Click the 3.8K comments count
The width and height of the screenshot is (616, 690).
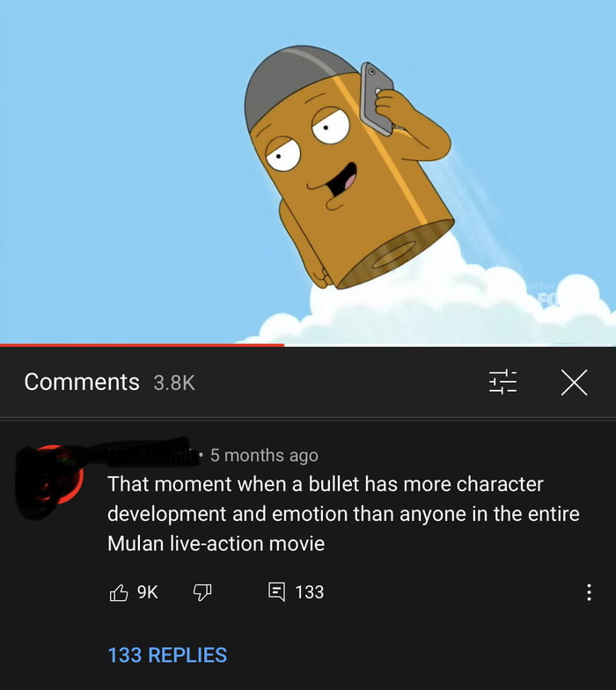174,382
